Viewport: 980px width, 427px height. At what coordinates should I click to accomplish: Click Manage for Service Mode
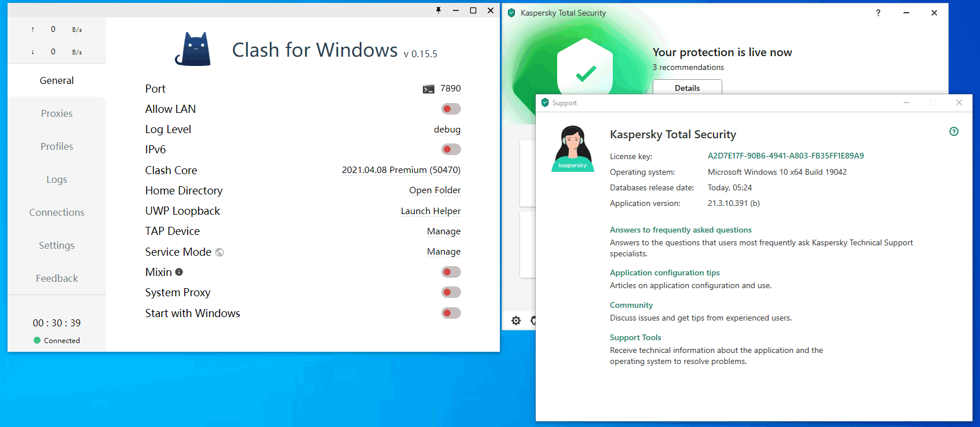coord(444,252)
